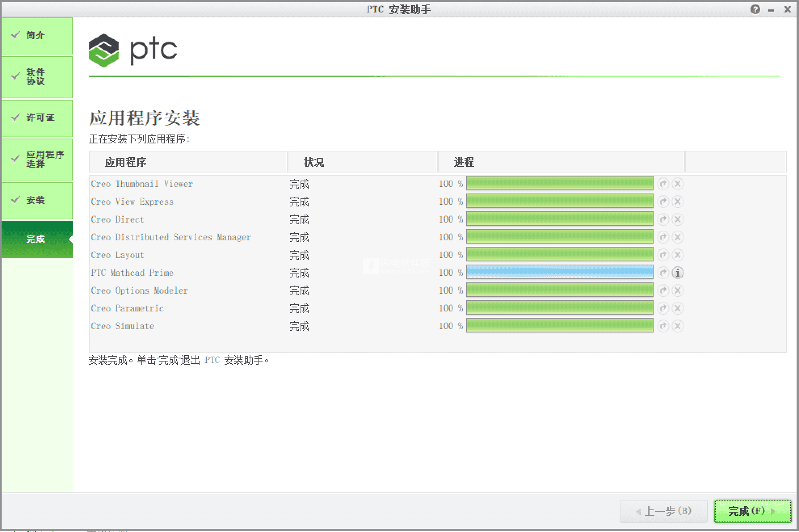Click the cancel X icon for Creo Direct
Screen dimensions: 799x532
pyautogui.click(x=678, y=219)
